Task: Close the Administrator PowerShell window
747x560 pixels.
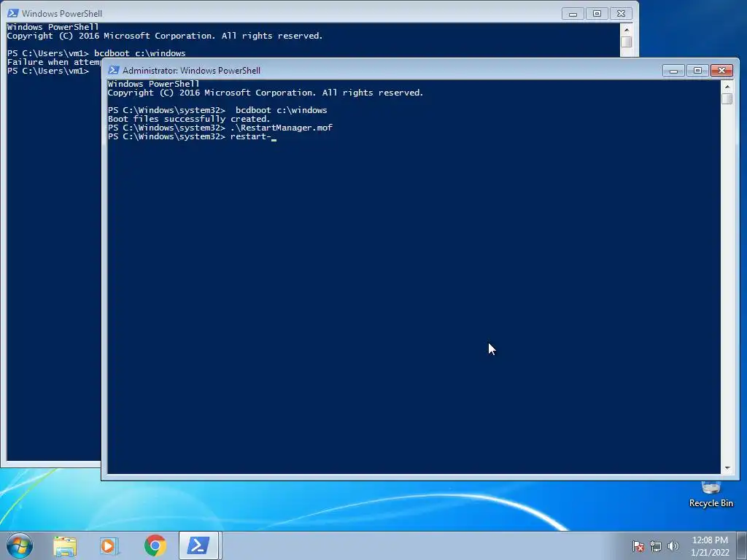Action: [721, 71]
